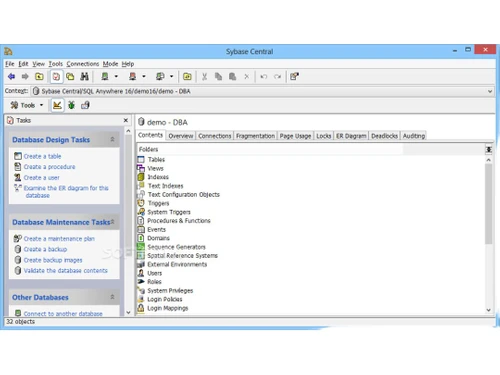This screenshot has width=500, height=375.
Task: Switch to the ER Diagram tab
Action: point(351,136)
